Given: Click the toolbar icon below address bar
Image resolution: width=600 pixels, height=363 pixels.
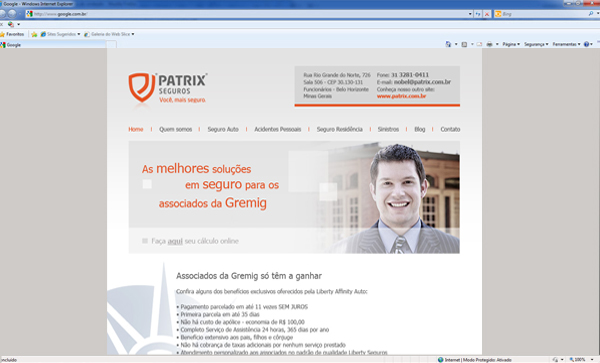Looking at the screenshot, I should pyautogui.click(x=10, y=24).
